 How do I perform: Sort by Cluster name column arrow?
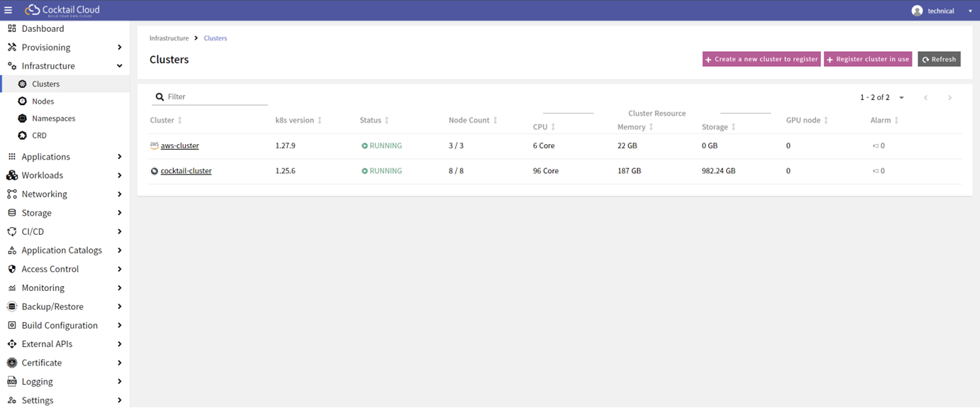[x=180, y=121]
